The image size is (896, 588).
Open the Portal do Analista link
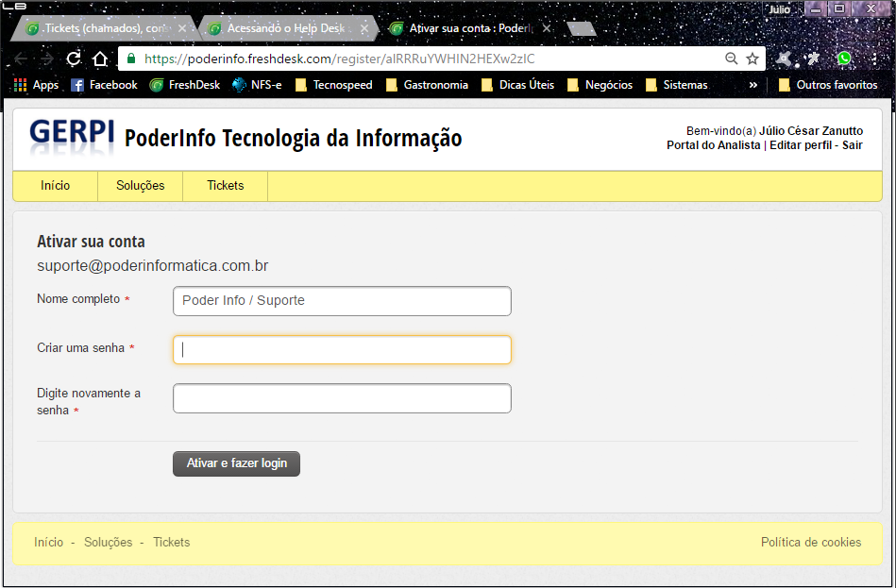click(713, 145)
